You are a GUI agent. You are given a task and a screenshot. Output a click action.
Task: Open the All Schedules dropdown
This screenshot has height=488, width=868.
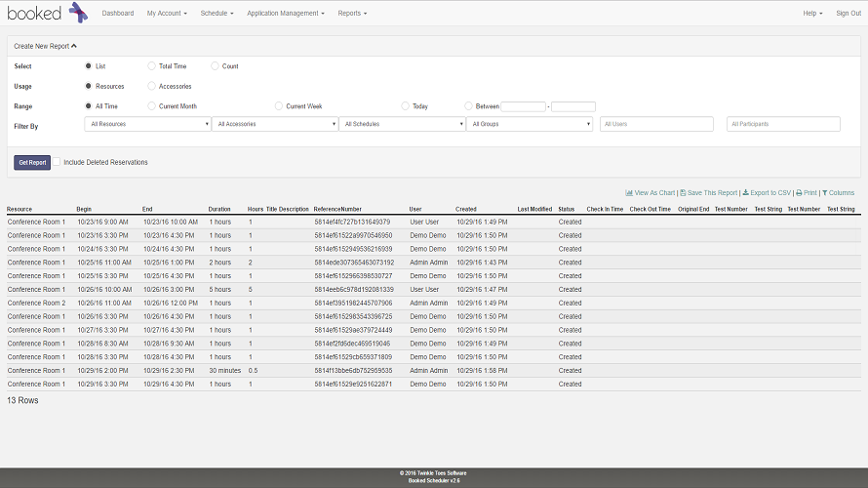402,124
